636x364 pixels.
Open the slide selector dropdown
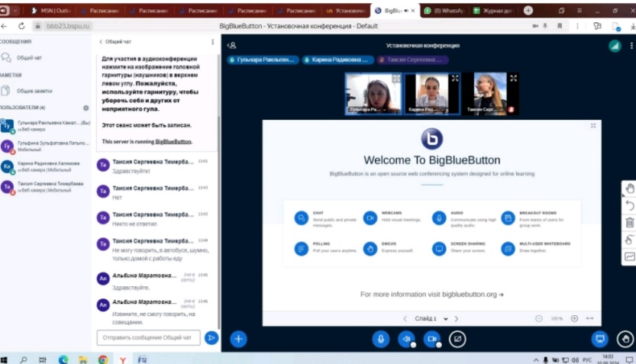tap(430, 318)
